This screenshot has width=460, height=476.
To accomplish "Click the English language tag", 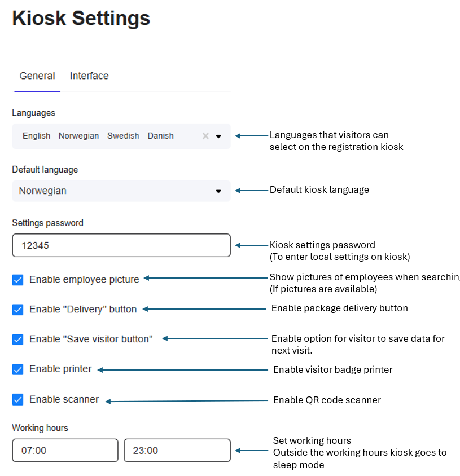I will (37, 136).
